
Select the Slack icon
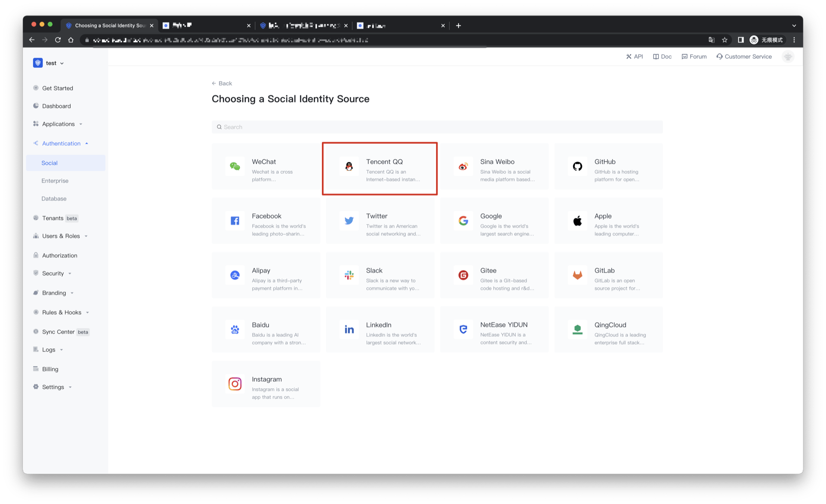click(x=349, y=276)
